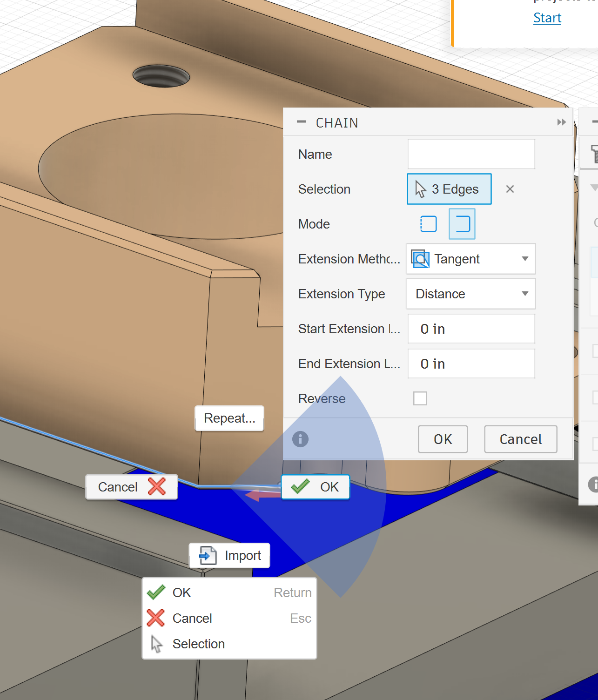
Task: Collapse the CHAIN panel with the minus icon
Action: 302,122
